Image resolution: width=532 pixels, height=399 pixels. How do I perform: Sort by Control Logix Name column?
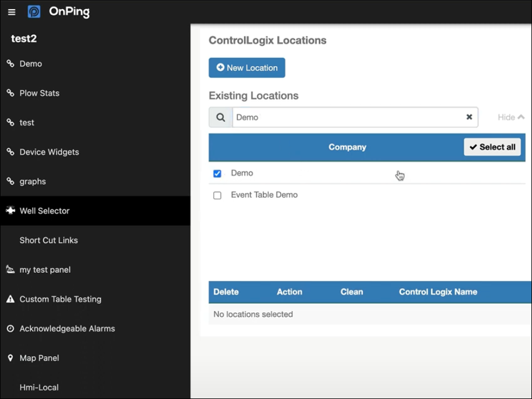438,292
